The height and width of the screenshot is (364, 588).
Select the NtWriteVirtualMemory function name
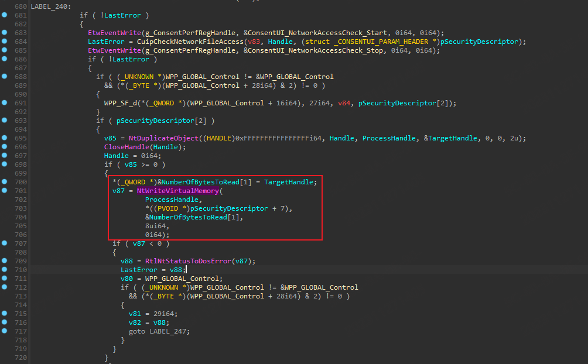(x=177, y=191)
